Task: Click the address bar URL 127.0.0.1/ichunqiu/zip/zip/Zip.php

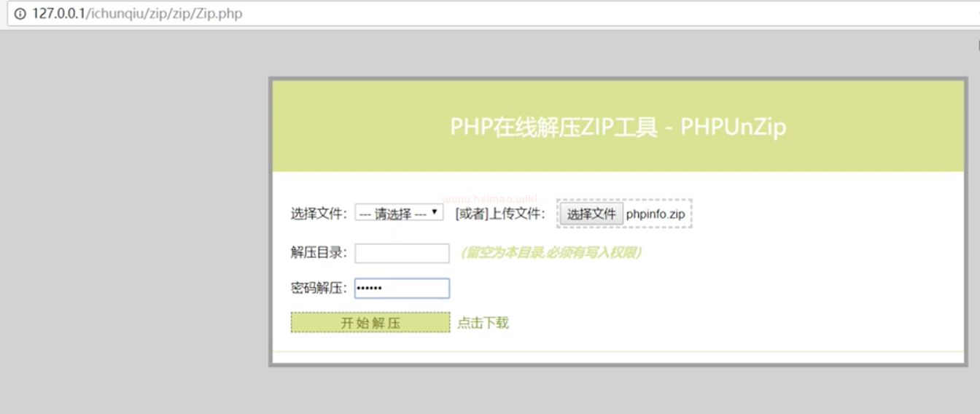Action: [137, 14]
